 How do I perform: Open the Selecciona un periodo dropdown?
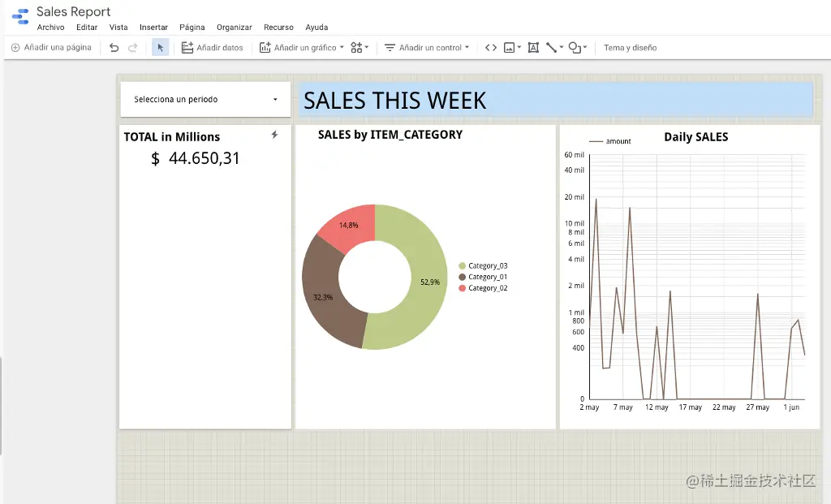[205, 99]
